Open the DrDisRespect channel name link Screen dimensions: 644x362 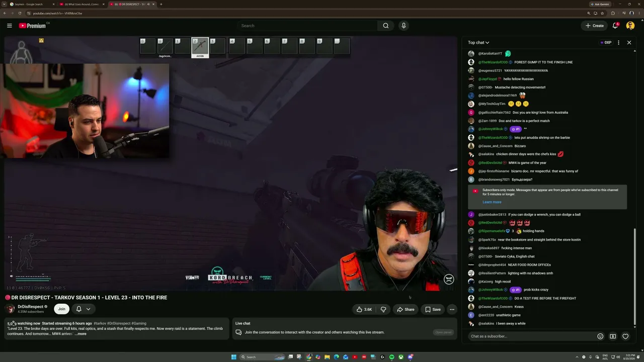pos(31,307)
